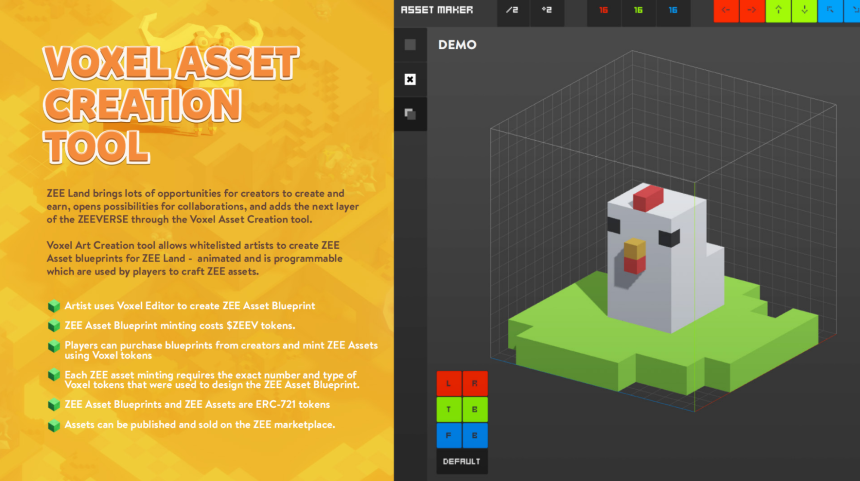Click the green cube bullet beside 'Artist uses Voxel Editor'
This screenshot has width=860, height=481.
54,306
